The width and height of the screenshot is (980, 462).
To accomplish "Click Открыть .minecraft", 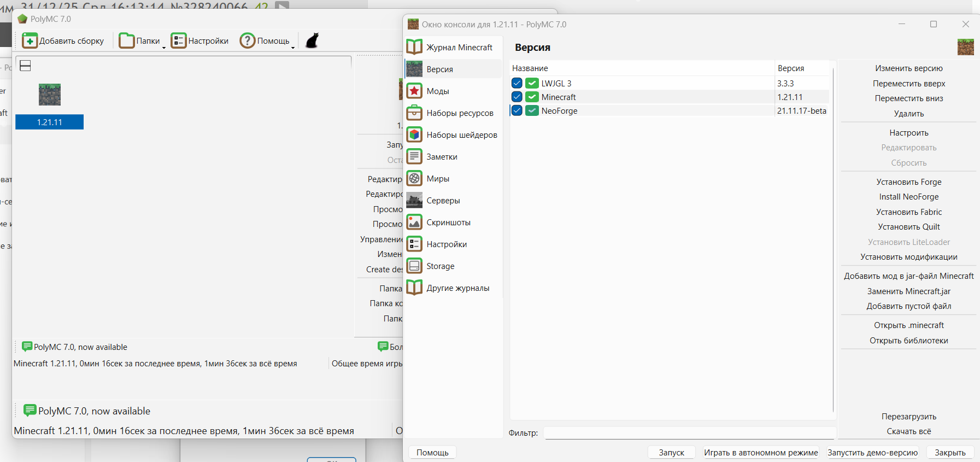I will pos(908,325).
